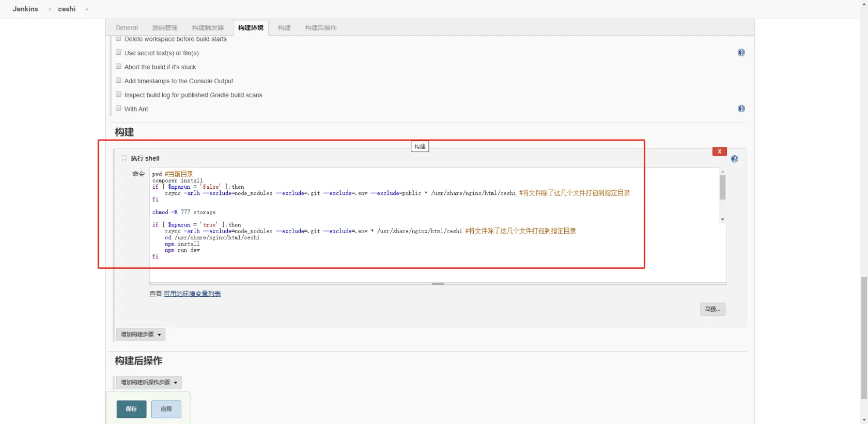The width and height of the screenshot is (868, 424).
Task: Click the 'cd /usr/share/nginx/html/ceshi' line
Action: [212, 238]
